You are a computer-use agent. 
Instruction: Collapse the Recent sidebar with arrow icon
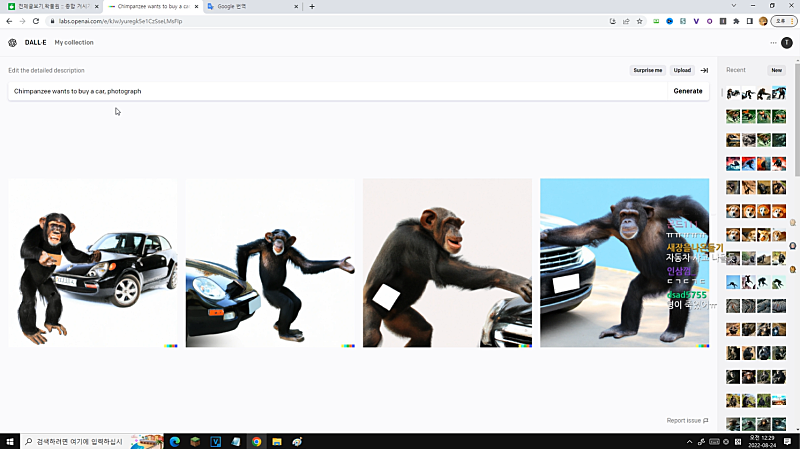pyautogui.click(x=704, y=70)
